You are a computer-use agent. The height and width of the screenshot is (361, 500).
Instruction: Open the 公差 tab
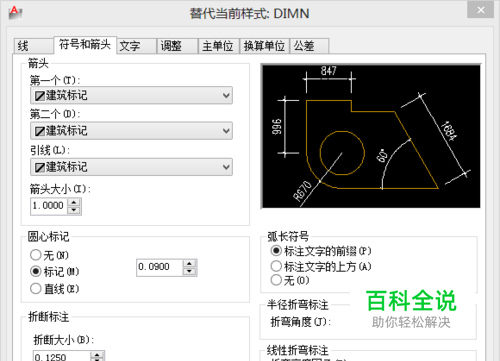(x=309, y=46)
